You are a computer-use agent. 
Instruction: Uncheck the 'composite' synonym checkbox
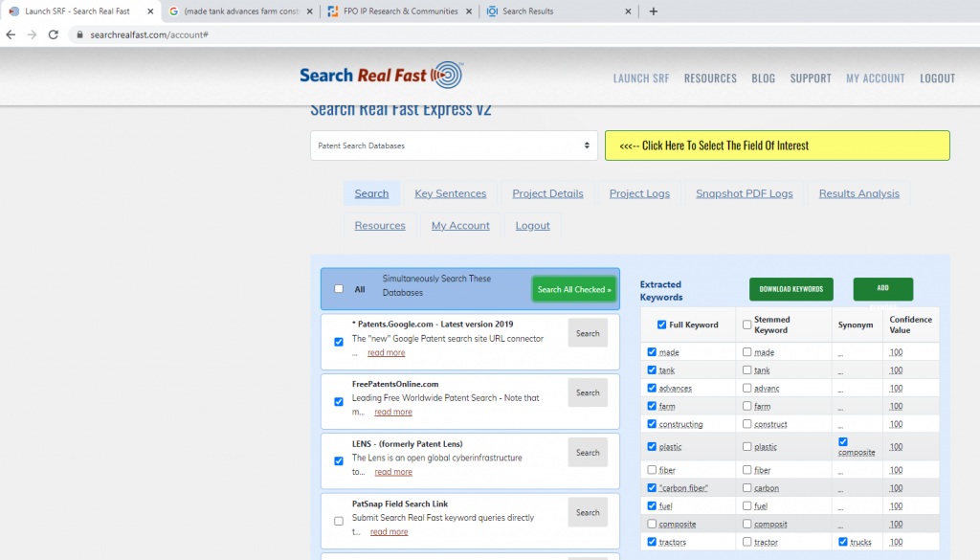coord(843,442)
